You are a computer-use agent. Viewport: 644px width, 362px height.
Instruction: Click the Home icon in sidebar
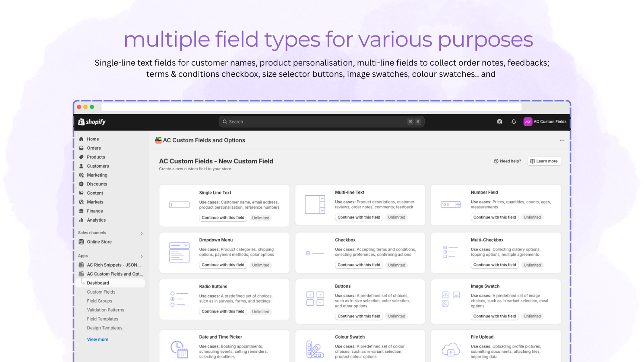pyautogui.click(x=81, y=139)
